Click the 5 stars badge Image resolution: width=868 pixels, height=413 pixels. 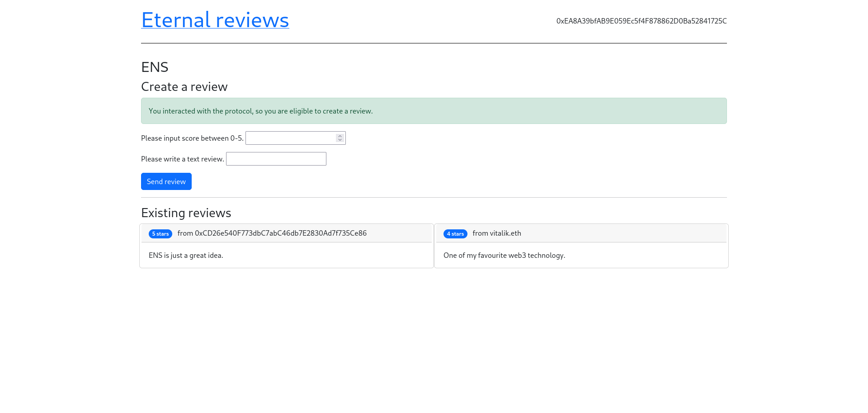click(160, 234)
